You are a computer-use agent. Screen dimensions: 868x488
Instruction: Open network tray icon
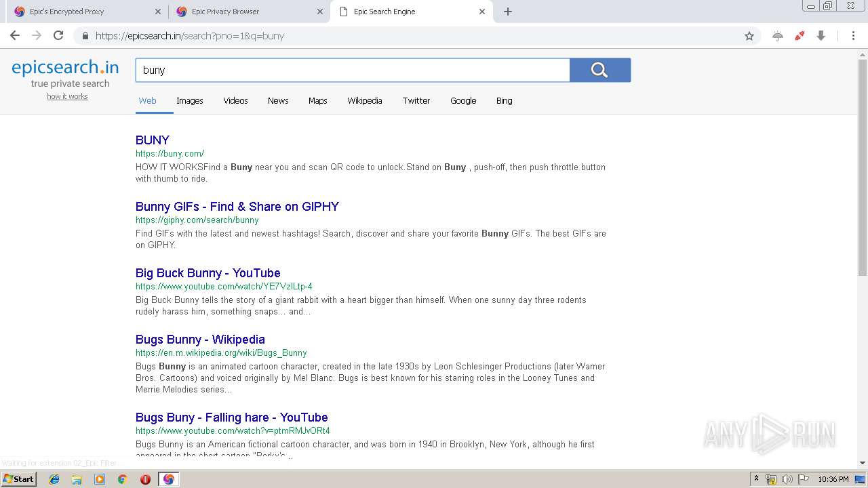pos(771,479)
